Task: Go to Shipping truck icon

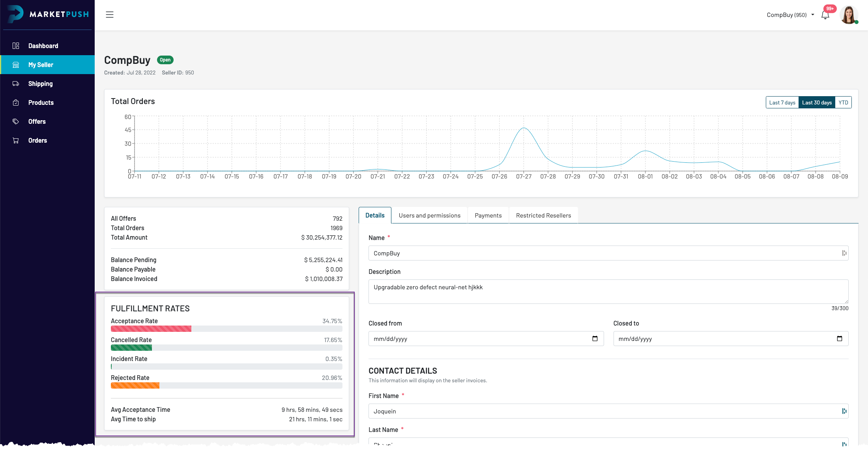Action: (16, 84)
